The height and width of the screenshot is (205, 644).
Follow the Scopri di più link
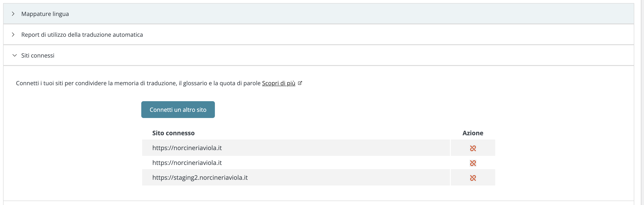[279, 83]
